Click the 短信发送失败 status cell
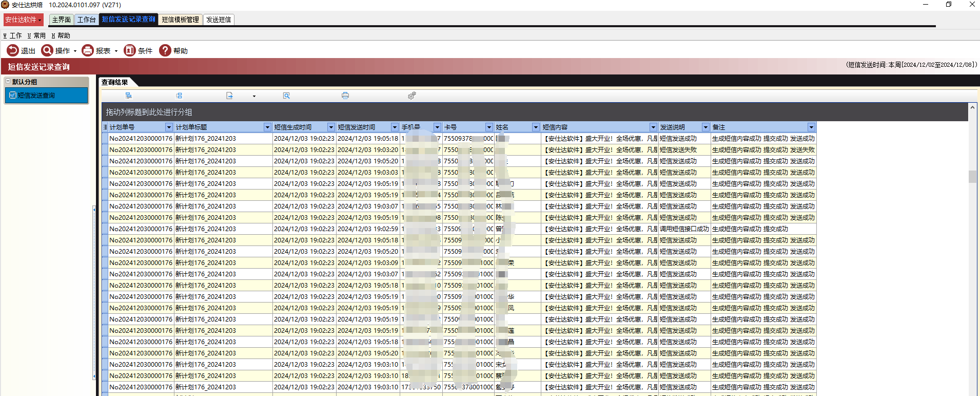The image size is (980, 396). point(684,150)
